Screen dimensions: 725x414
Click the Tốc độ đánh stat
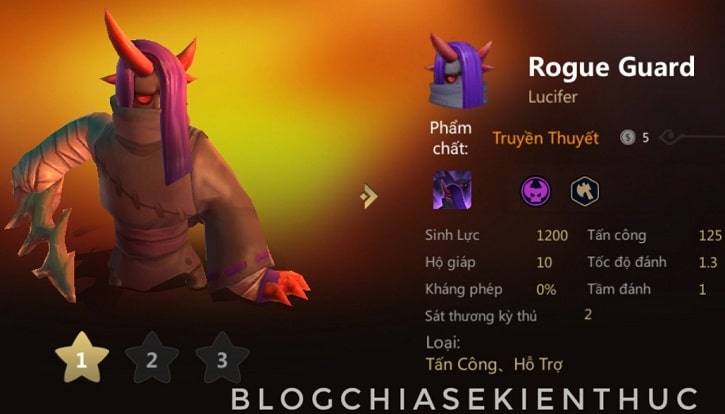[652, 262]
